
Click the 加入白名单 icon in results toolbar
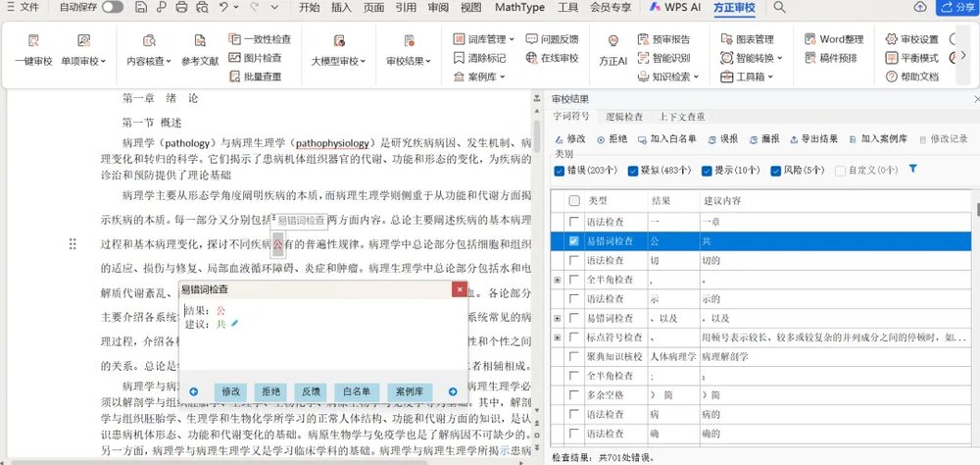(643, 139)
